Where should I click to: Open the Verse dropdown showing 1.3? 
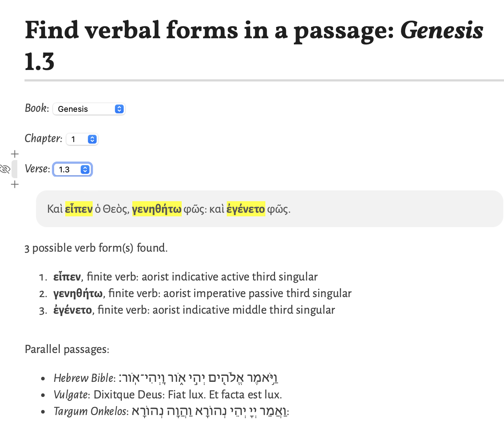click(x=73, y=169)
